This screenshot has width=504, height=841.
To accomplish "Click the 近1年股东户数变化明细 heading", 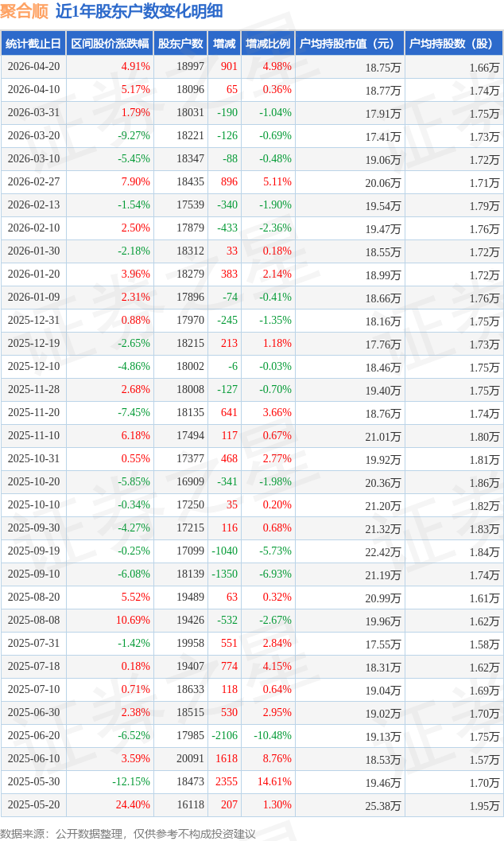I will click(x=139, y=11).
